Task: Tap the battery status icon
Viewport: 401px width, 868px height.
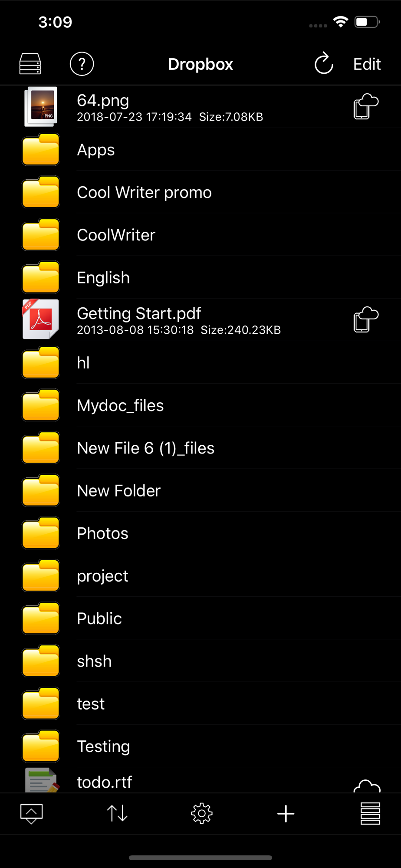Action: [367, 22]
